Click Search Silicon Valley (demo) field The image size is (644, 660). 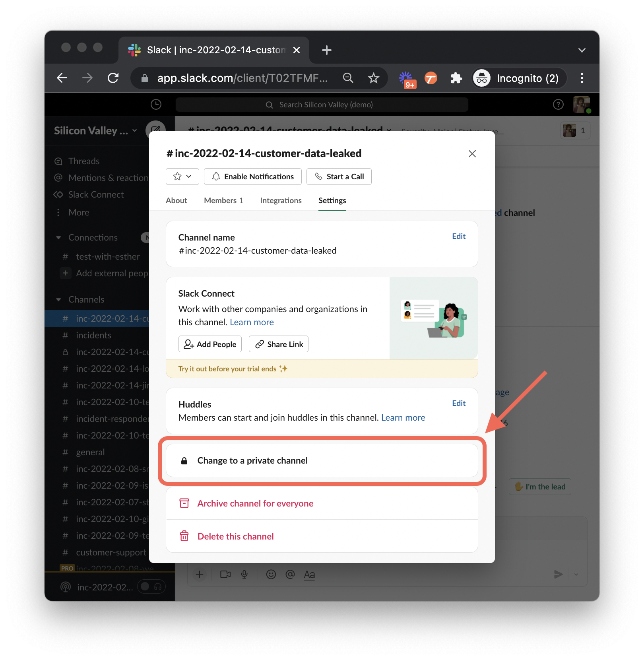coord(322,105)
